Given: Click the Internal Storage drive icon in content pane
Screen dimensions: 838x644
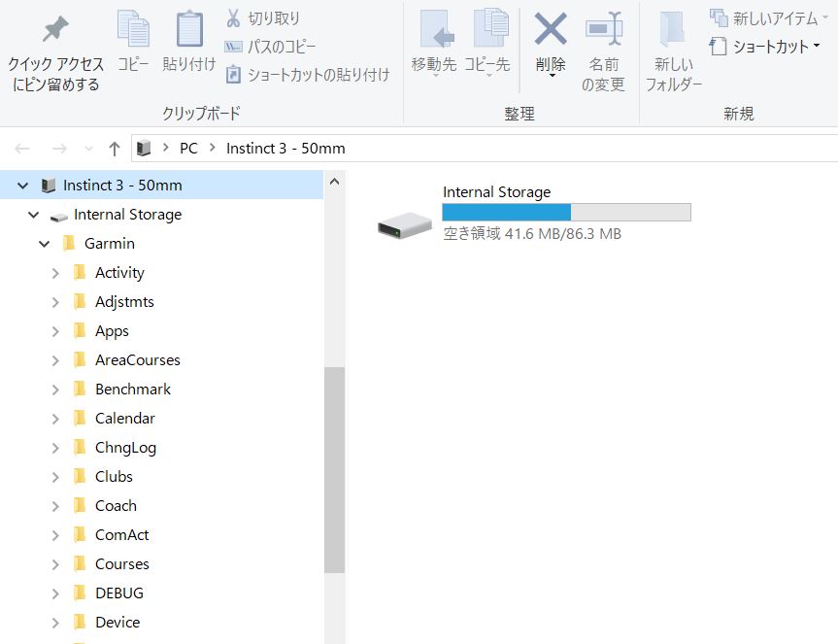Looking at the screenshot, I should tap(405, 225).
